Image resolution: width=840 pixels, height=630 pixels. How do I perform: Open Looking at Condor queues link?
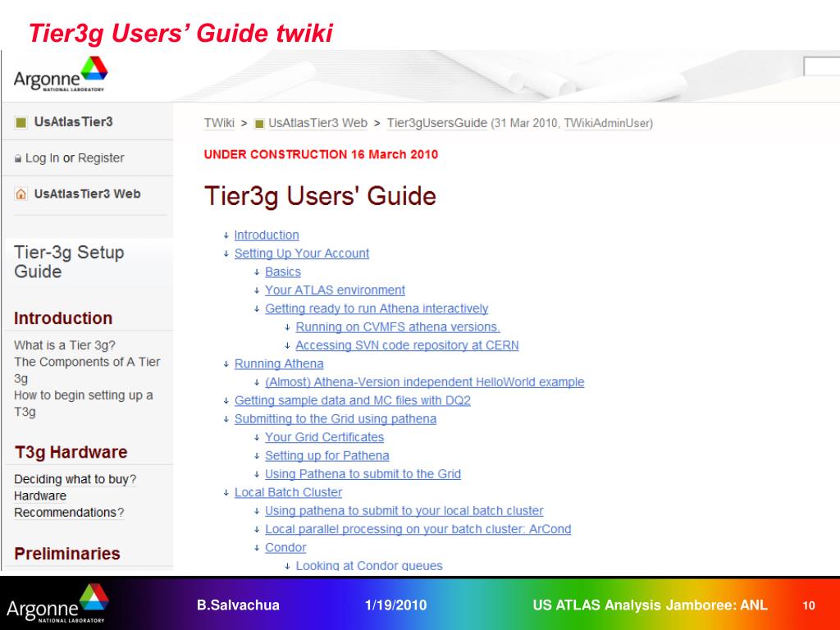(x=369, y=566)
